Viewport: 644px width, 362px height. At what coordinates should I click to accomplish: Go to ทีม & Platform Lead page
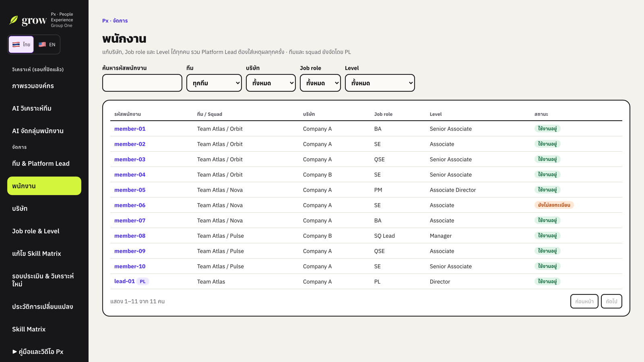tap(44, 163)
